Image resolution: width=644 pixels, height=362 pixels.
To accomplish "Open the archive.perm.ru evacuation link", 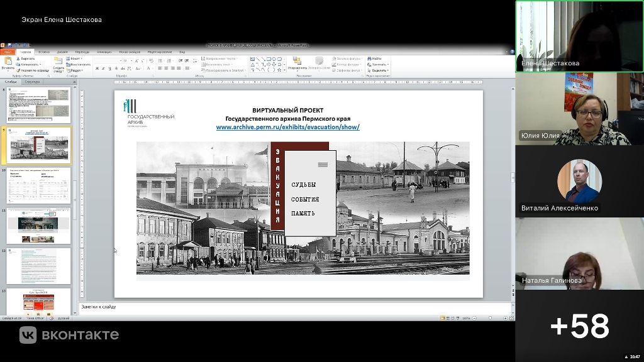I will (288, 126).
